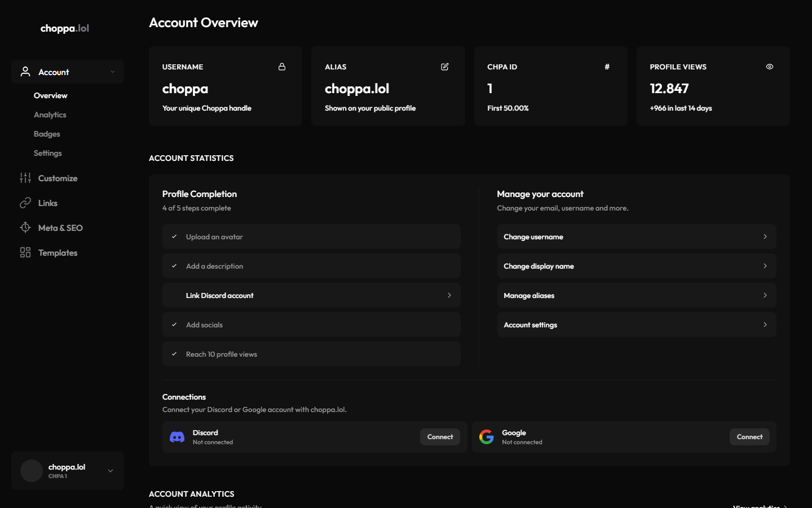Image resolution: width=812 pixels, height=508 pixels.
Task: Click the Change username label
Action: click(x=533, y=237)
